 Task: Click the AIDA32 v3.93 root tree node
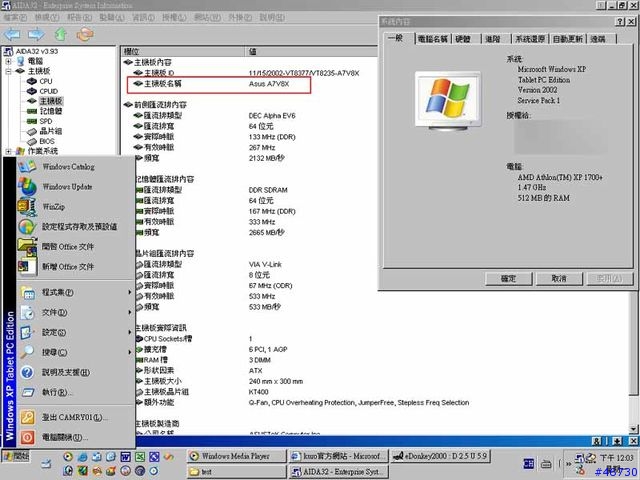36,51
